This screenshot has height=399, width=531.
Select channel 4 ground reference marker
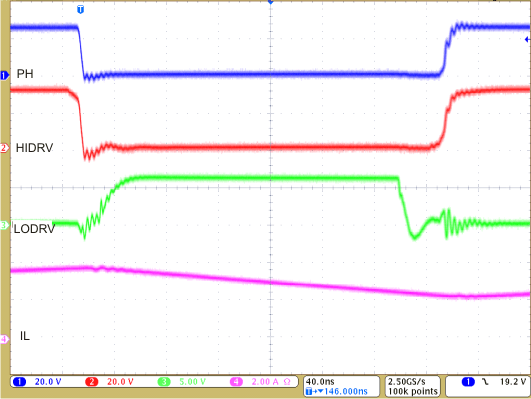pyautogui.click(x=4, y=339)
